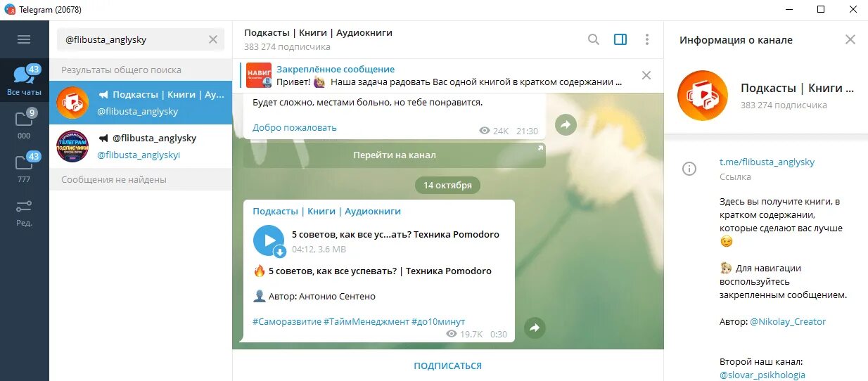This screenshot has width=868, height=381.
Task: Forward the 21:30 message via share arrow
Action: pos(566,125)
